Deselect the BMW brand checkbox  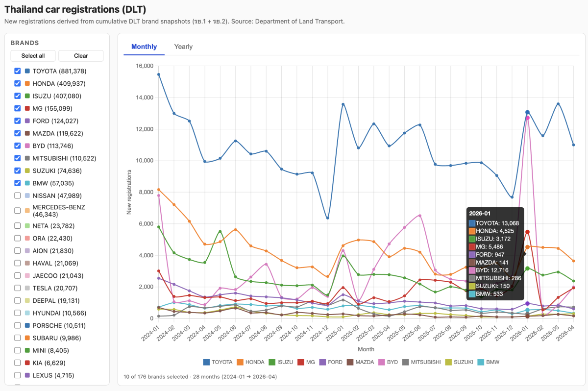click(18, 183)
